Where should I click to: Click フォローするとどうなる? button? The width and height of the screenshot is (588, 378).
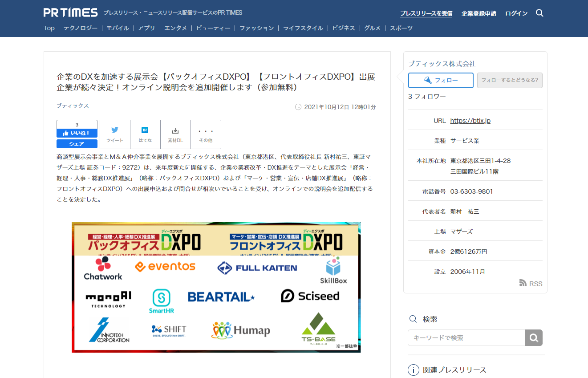click(510, 80)
